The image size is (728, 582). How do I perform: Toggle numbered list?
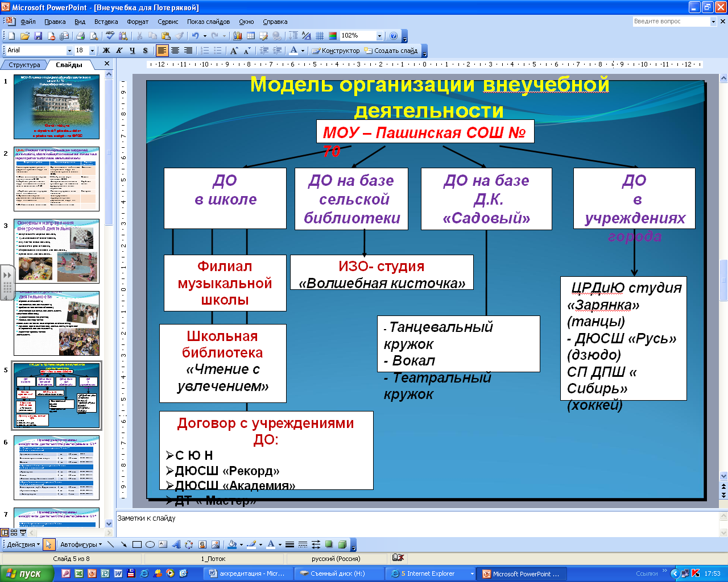click(205, 51)
